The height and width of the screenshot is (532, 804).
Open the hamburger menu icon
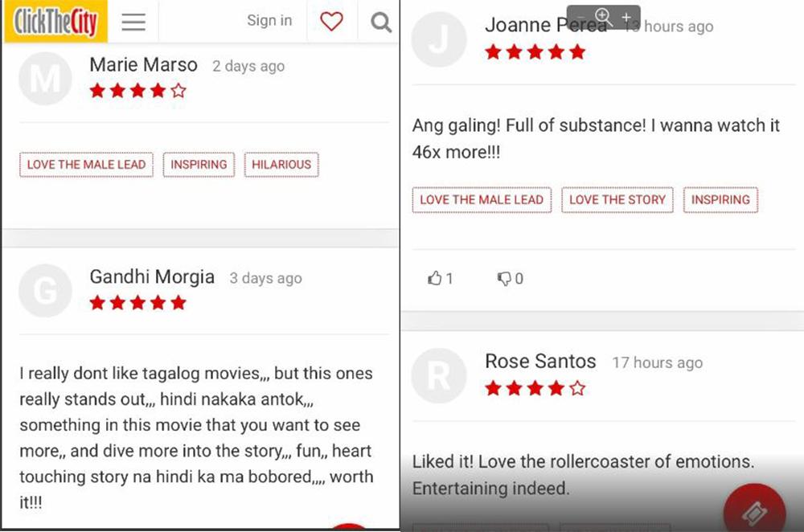pos(133,22)
